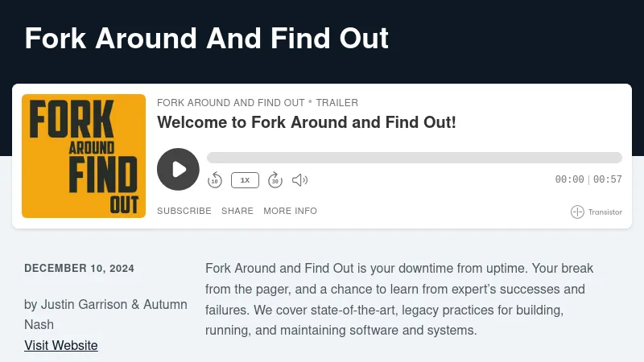Open the Subscribe menu
This screenshot has height=362, width=644.
[x=184, y=211]
